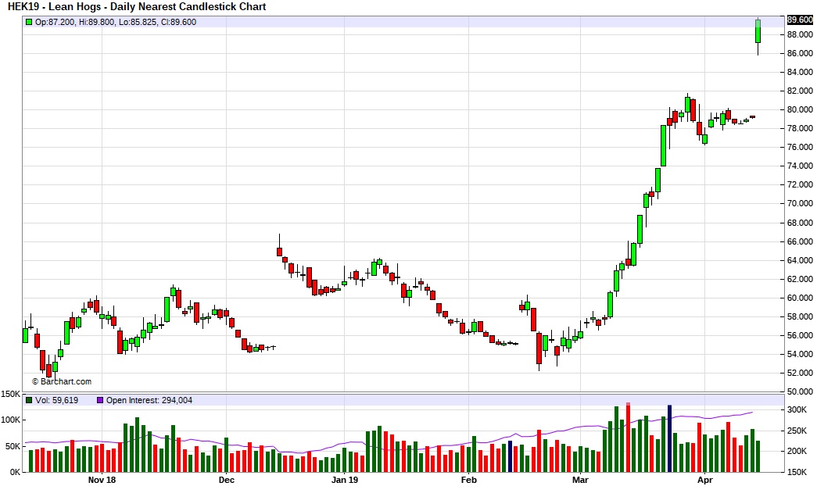Click the 54.000 price axis label
This screenshot has height=504, width=817.
coord(800,354)
